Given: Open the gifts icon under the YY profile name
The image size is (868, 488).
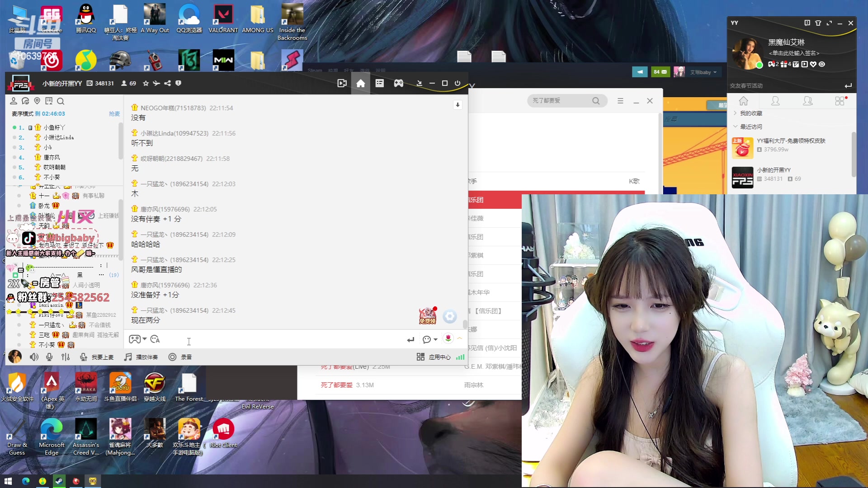Looking at the screenshot, I should [783, 64].
